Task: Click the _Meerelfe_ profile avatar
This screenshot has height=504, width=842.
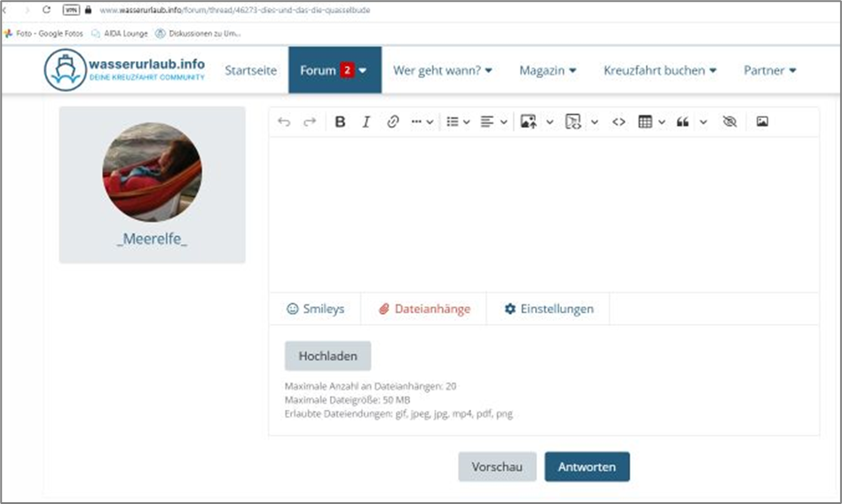Action: coord(152,172)
